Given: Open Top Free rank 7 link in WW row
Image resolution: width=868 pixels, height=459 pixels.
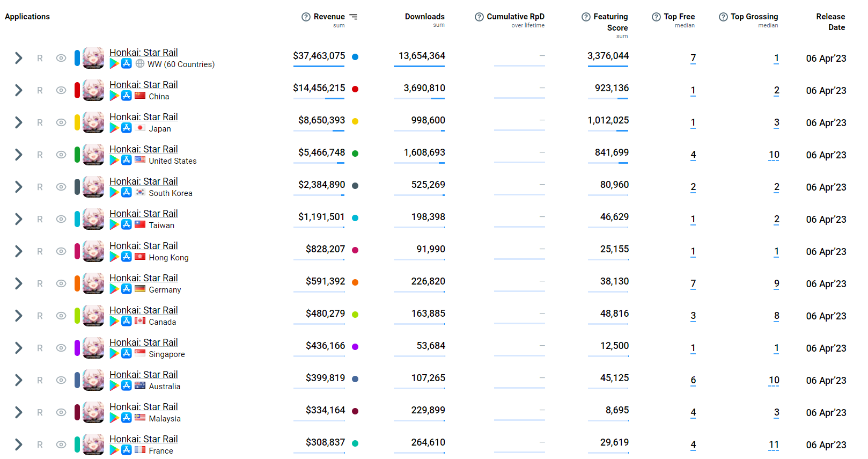Looking at the screenshot, I should [x=693, y=58].
